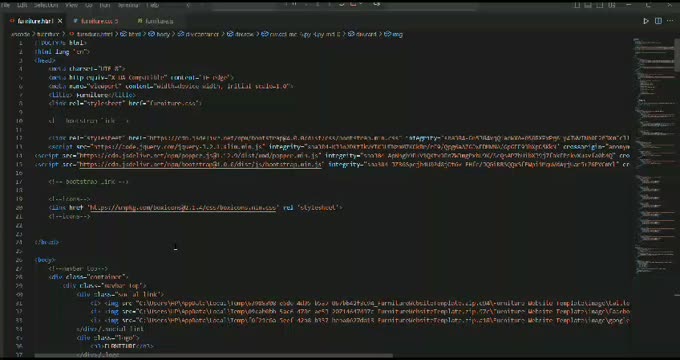This screenshot has height=360, width=680.
Task: Open the Selection menu
Action: pos(46,5)
